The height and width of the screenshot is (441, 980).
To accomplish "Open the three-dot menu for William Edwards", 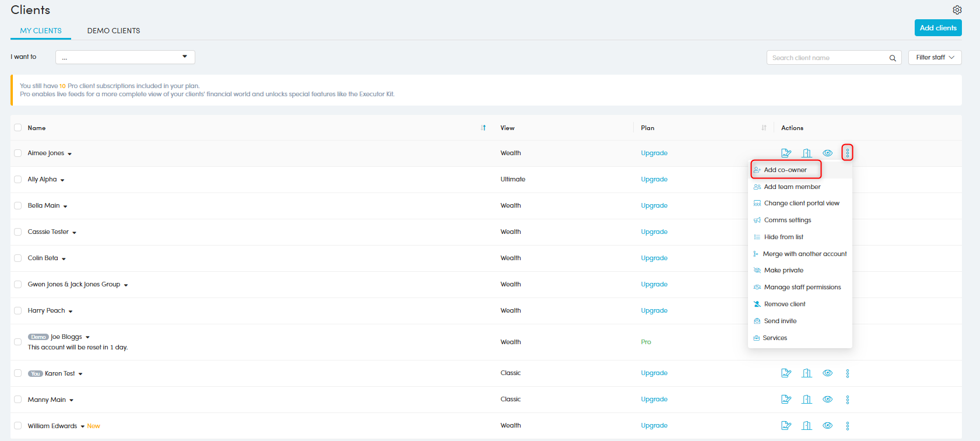I will tap(847, 426).
